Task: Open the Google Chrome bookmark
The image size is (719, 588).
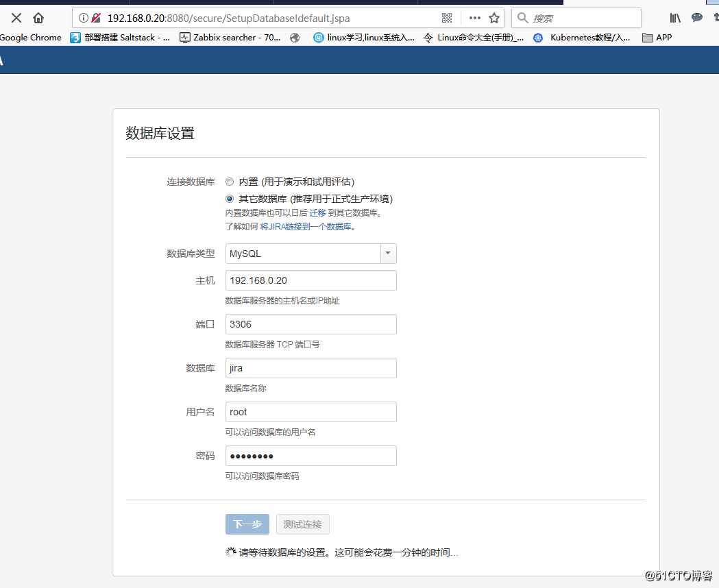Action: click(30, 37)
